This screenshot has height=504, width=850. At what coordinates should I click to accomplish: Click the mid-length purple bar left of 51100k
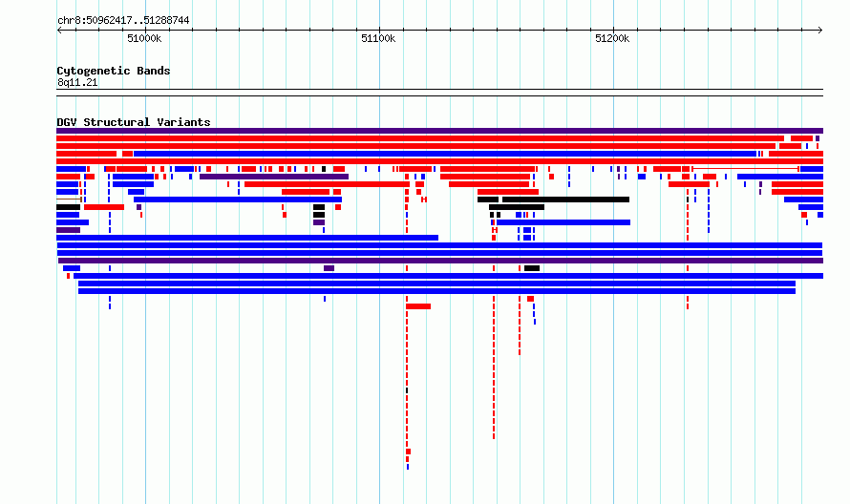coord(274,177)
